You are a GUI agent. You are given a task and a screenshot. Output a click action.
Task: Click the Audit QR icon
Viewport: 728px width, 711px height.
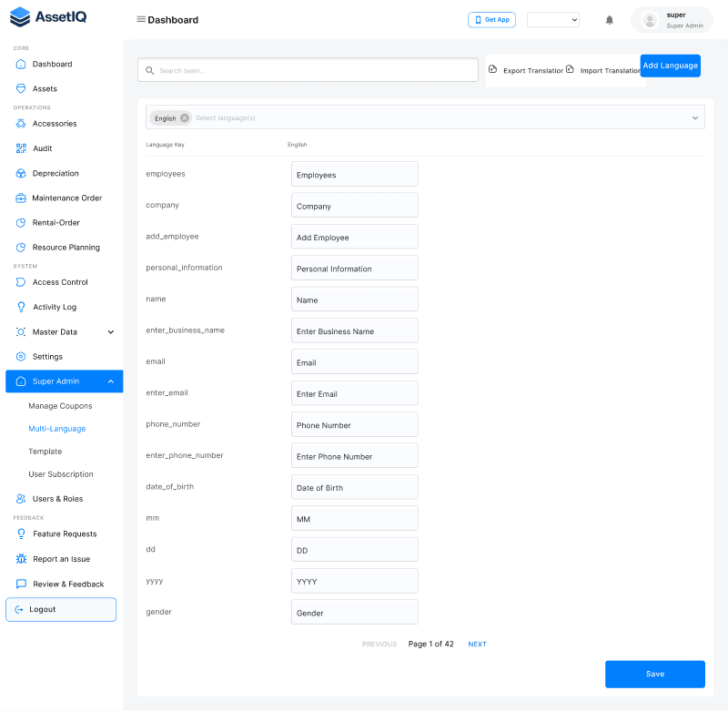[x=21, y=148]
